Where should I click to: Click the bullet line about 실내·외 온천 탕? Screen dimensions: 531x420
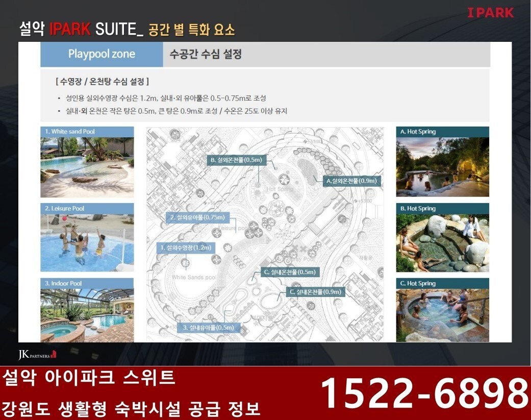[x=176, y=111]
